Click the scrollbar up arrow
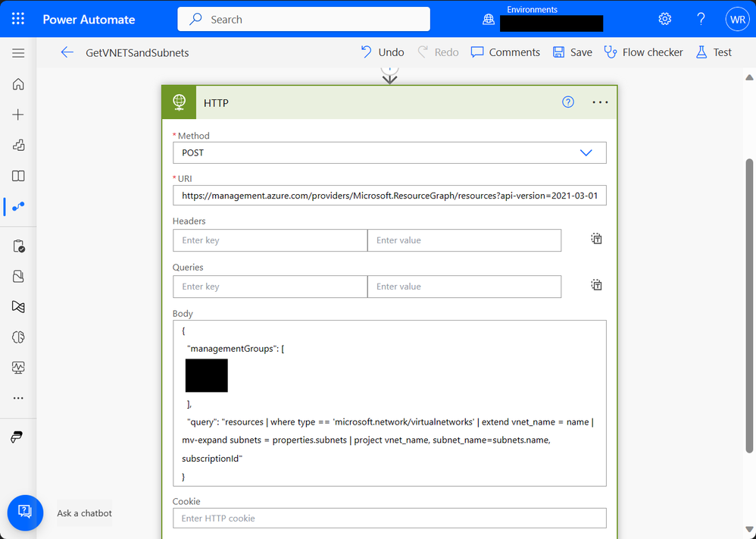 coord(749,77)
